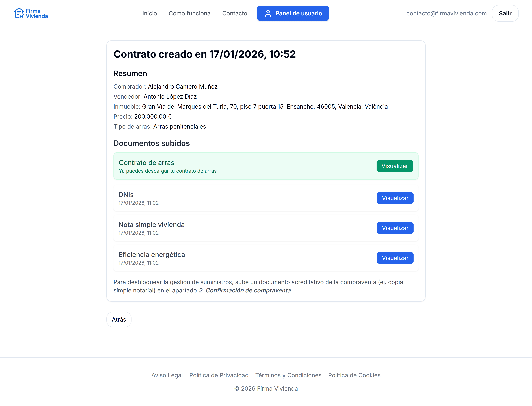This screenshot has height=406, width=532.
Task: View the Eficiencia energética document
Action: tap(395, 258)
